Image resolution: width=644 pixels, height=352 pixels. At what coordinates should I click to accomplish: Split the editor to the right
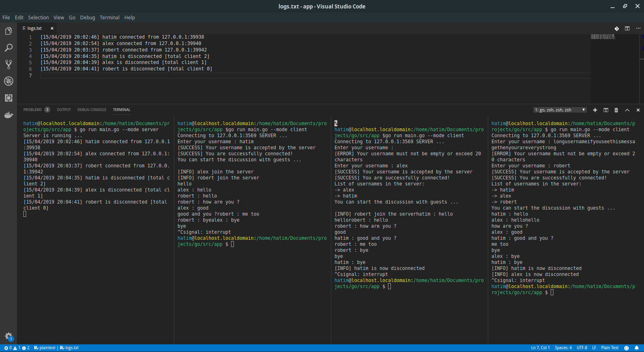627,29
